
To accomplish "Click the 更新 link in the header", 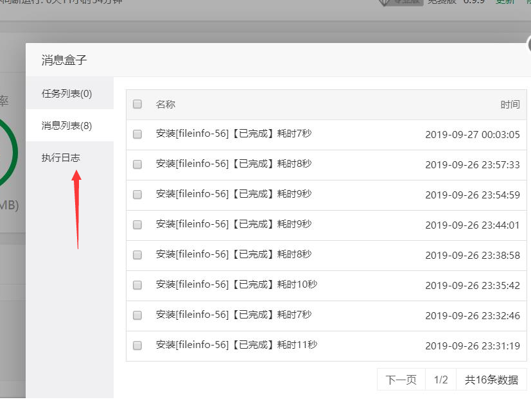I will pos(505,2).
